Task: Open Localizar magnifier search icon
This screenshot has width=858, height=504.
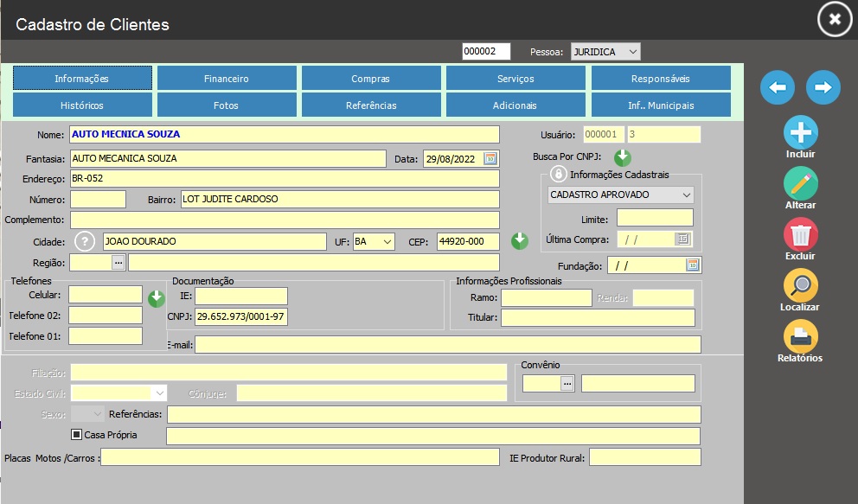Action: (x=801, y=286)
